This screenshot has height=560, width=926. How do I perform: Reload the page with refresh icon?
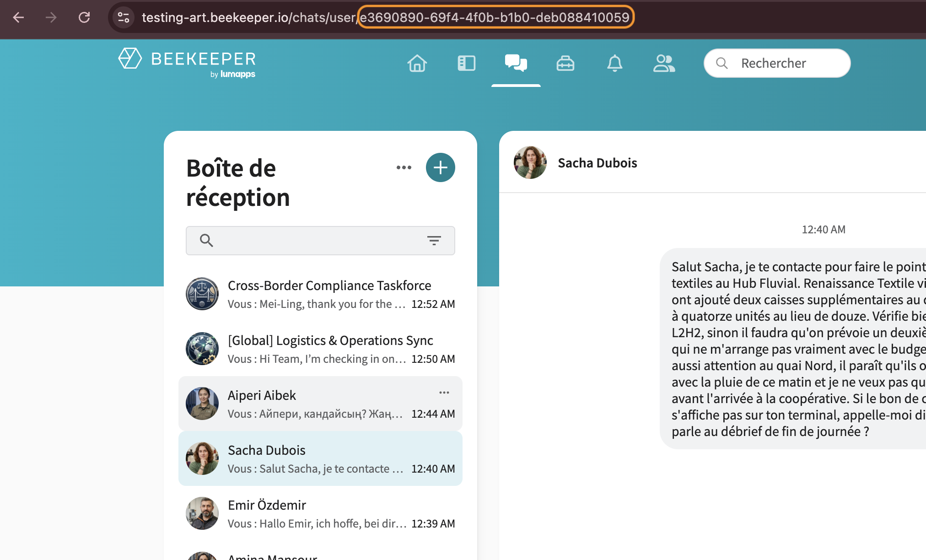point(84,17)
